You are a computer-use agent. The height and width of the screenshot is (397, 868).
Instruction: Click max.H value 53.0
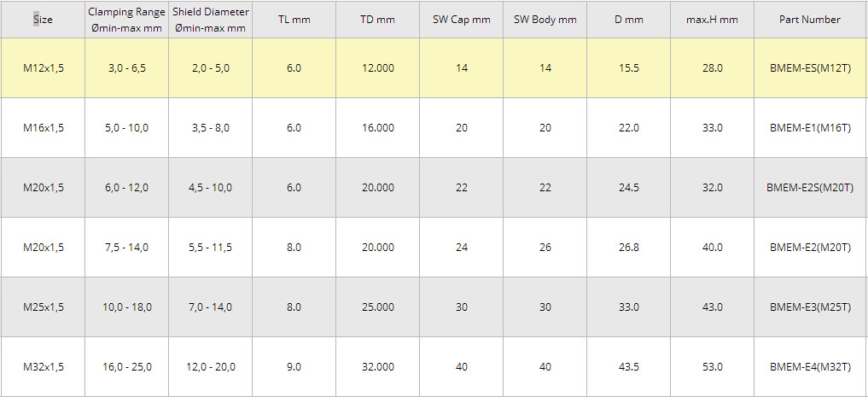(713, 367)
